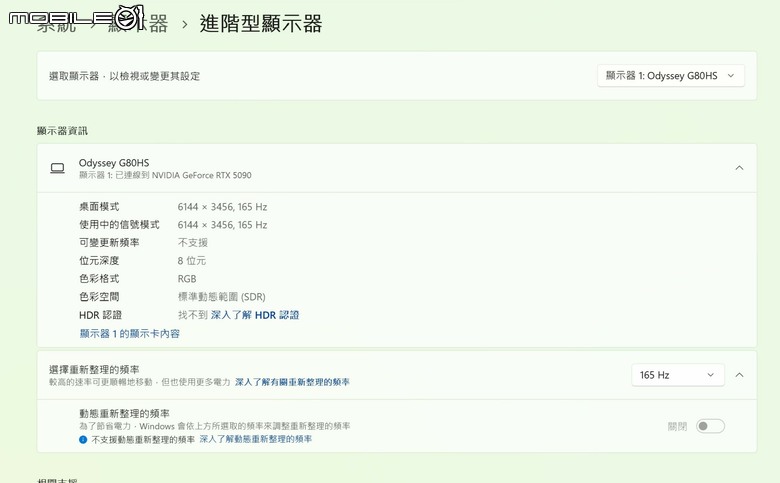Click the blue info icon for unsupported dynamic refresh
This screenshot has width=780, height=483.
point(83,440)
